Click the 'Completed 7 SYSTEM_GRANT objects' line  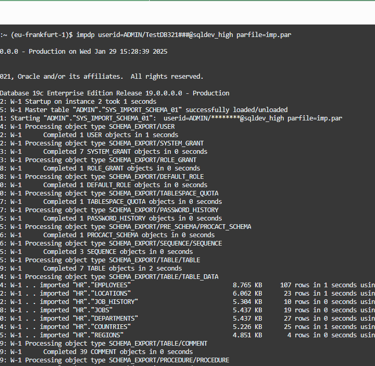pyautogui.click(x=104, y=151)
